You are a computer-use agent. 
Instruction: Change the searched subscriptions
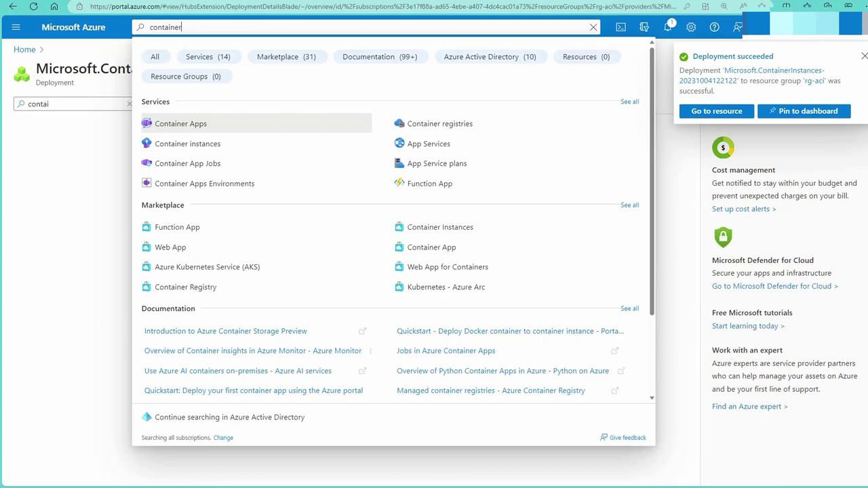tap(223, 438)
